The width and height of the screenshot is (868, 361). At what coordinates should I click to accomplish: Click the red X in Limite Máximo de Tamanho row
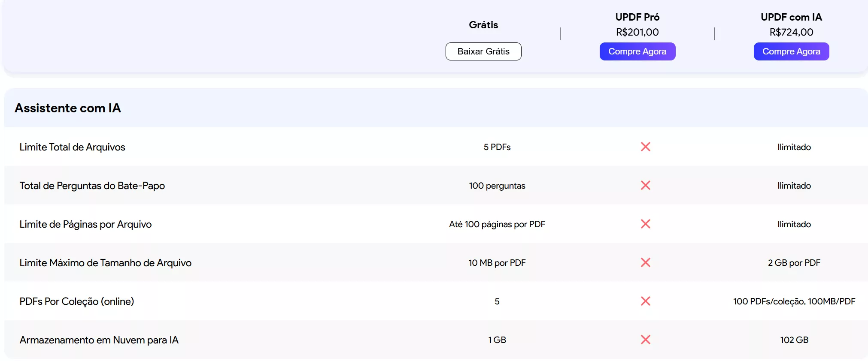[x=645, y=262]
